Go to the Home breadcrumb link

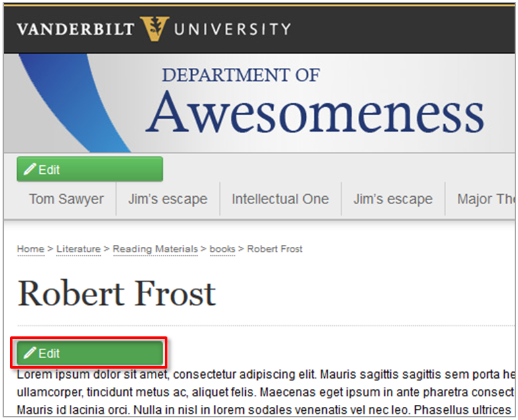tap(30, 249)
